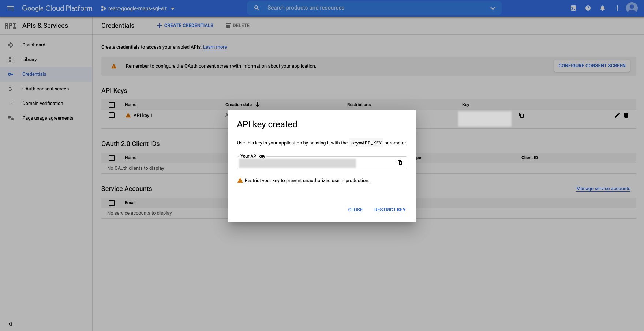The width and height of the screenshot is (644, 331).
Task: Open the Help question mark icon
Action: coord(588,8)
